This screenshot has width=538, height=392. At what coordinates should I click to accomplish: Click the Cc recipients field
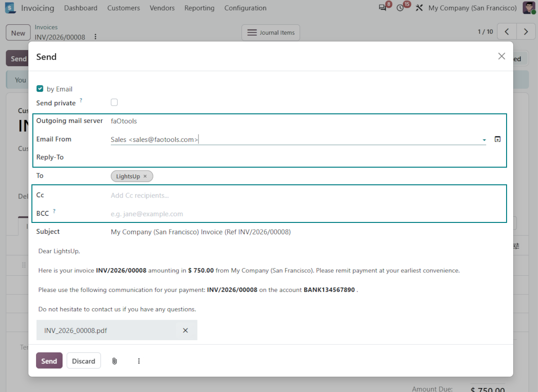305,195
